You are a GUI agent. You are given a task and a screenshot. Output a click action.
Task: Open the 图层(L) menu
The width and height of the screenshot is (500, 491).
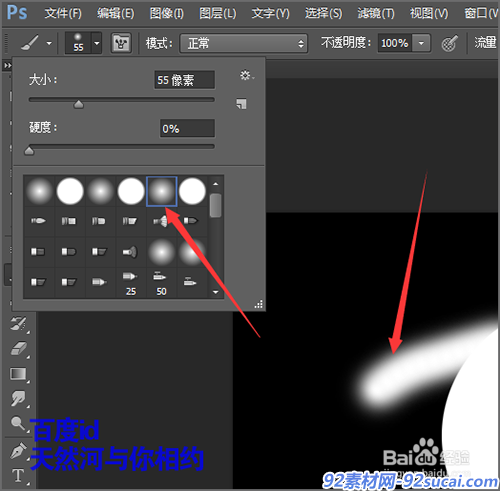218,13
